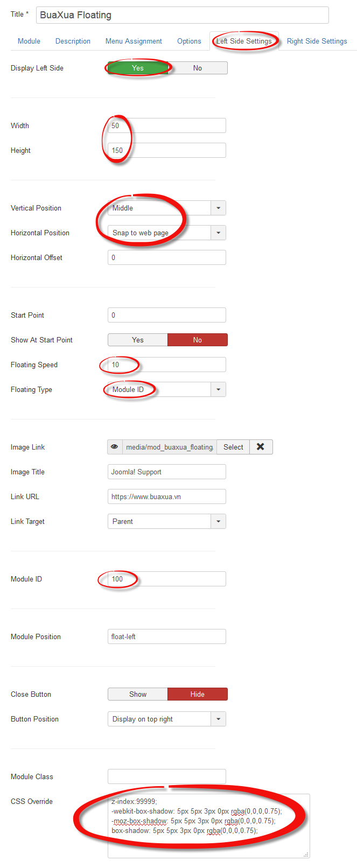The width and height of the screenshot is (357, 868).
Task: Open the Floating Type dropdown
Action: tap(167, 389)
